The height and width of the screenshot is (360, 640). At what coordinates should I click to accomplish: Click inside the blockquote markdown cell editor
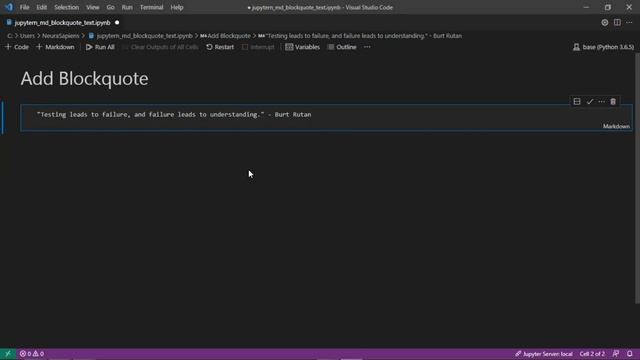[x=326, y=118]
